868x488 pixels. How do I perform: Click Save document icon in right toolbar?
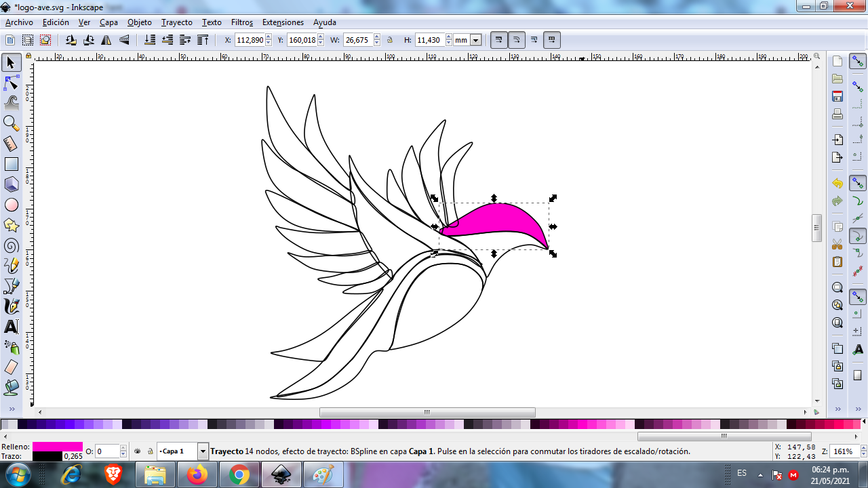point(837,96)
